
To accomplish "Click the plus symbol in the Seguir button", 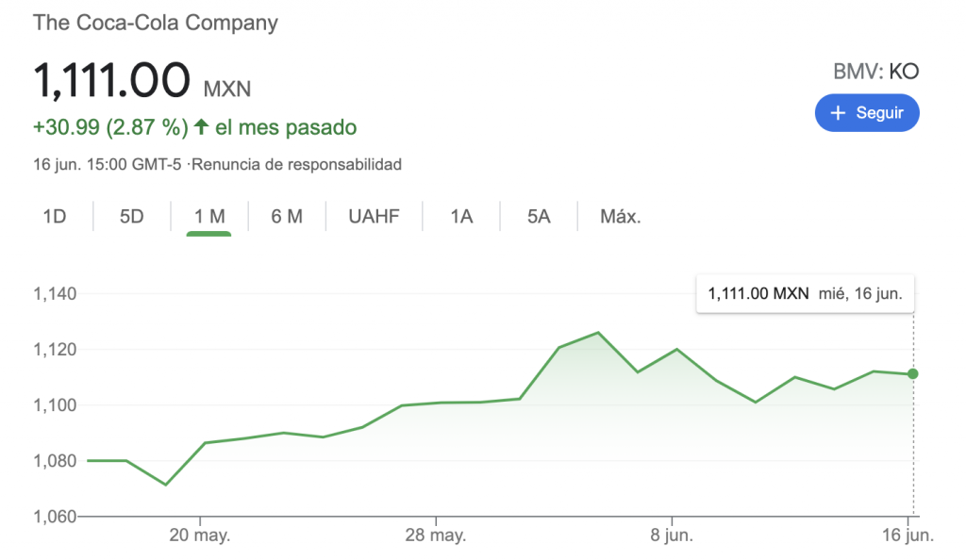I will tap(838, 112).
